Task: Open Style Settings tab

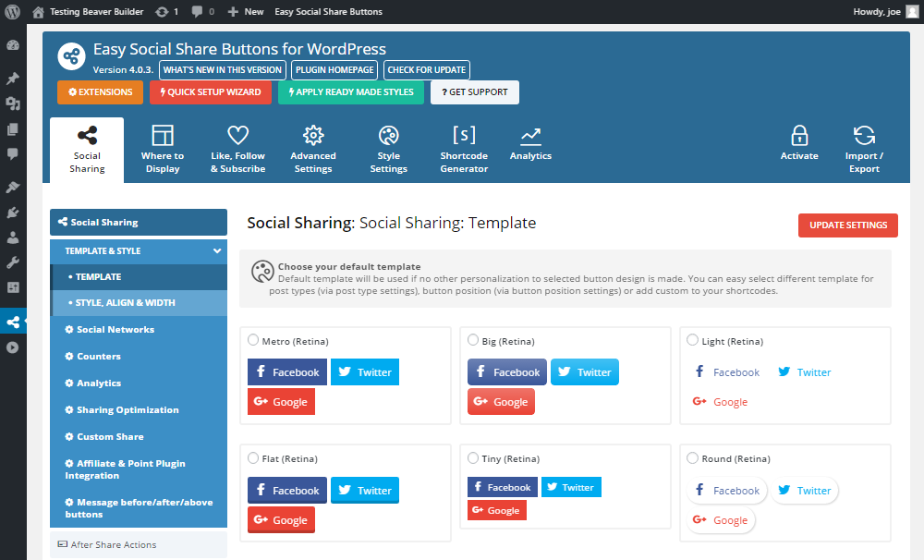Action: 389,150
